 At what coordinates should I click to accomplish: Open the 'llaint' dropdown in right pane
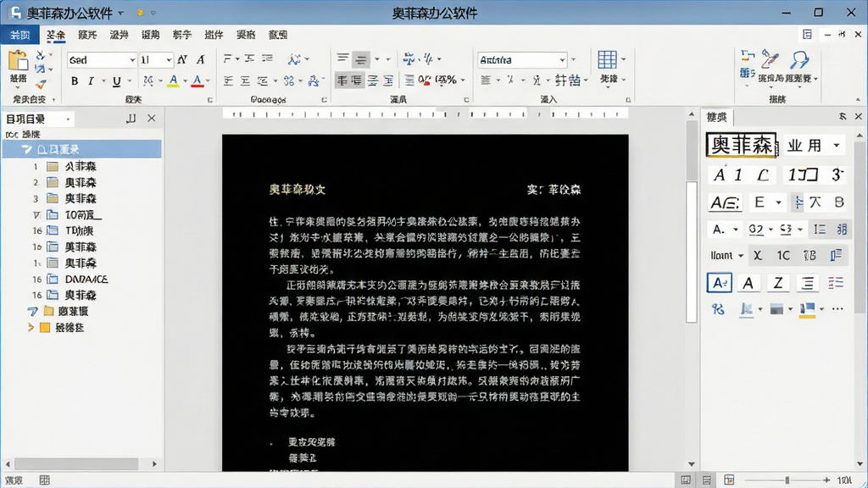click(x=741, y=255)
